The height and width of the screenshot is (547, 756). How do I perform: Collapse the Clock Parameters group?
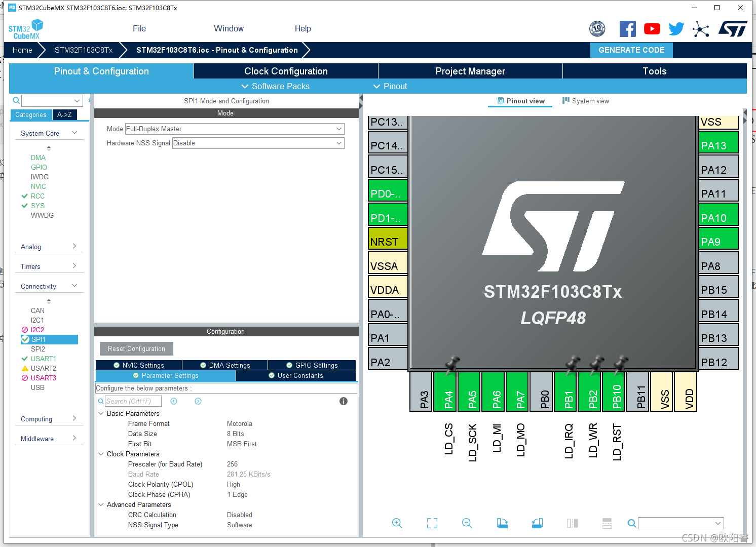101,454
